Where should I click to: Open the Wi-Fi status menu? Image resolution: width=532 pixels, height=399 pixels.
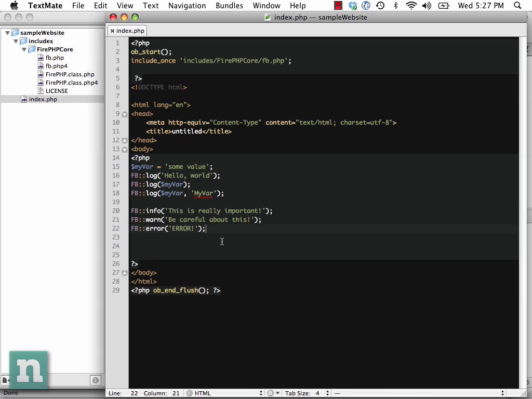pyautogui.click(x=411, y=5)
